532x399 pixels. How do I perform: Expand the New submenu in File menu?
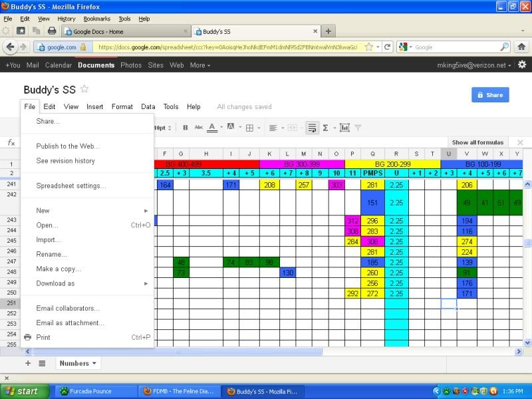tap(88, 210)
